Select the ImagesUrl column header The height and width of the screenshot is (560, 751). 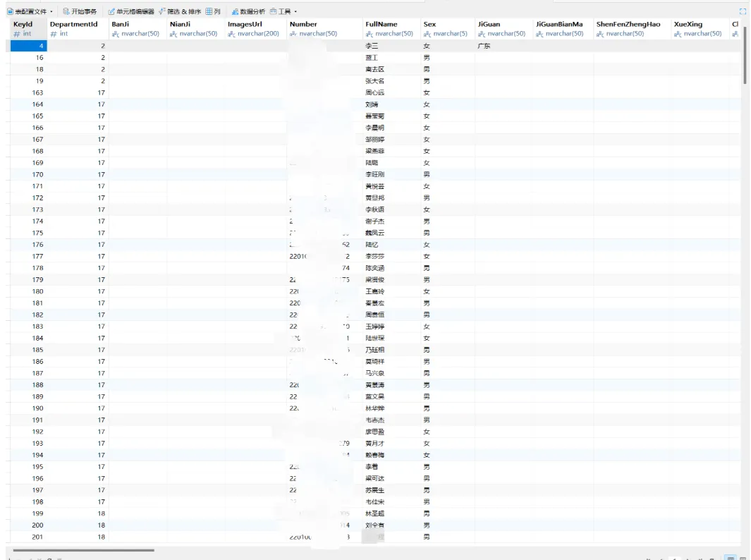pyautogui.click(x=256, y=29)
